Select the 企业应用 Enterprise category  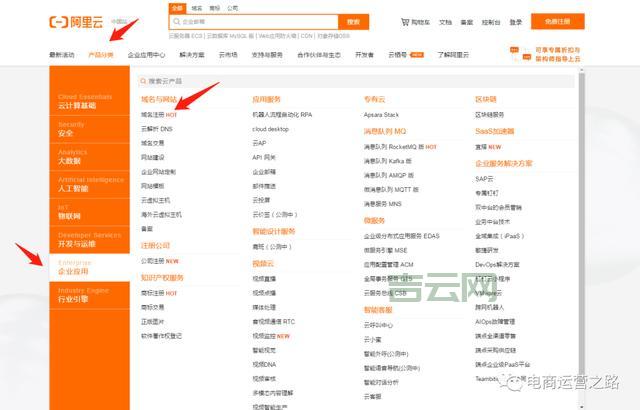click(89, 268)
